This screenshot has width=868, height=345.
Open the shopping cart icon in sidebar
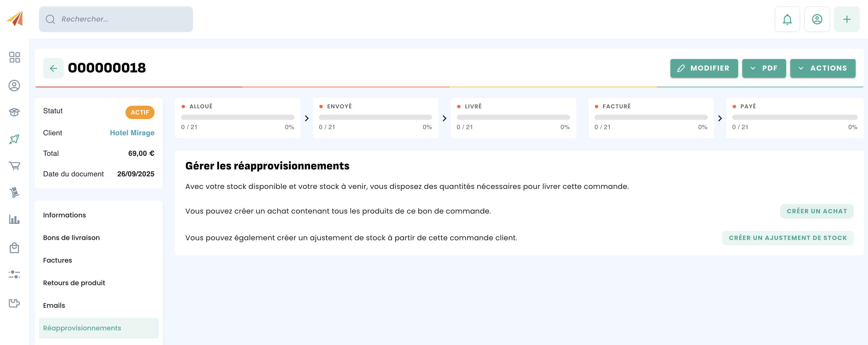tap(14, 165)
